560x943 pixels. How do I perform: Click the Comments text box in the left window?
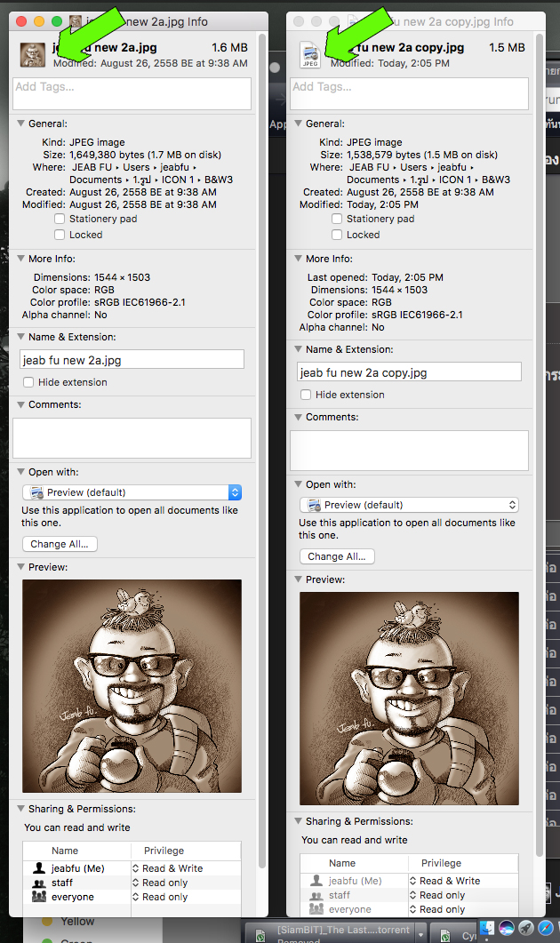point(132,438)
